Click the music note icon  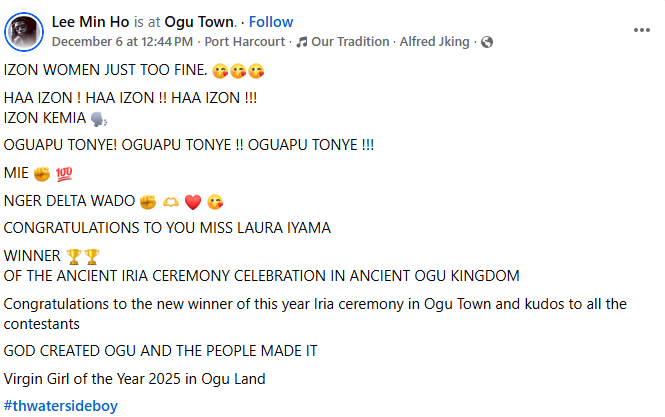coord(302,42)
